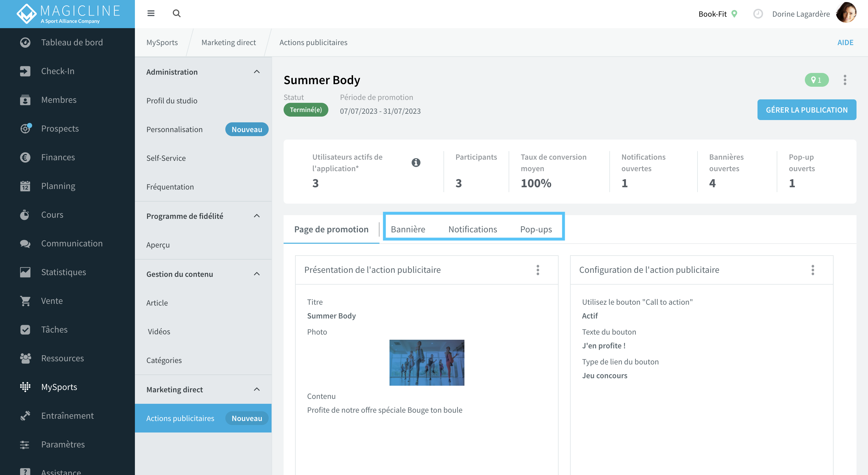Click the Terminé(e) status badge
Viewport: 868px width, 475px height.
point(306,110)
